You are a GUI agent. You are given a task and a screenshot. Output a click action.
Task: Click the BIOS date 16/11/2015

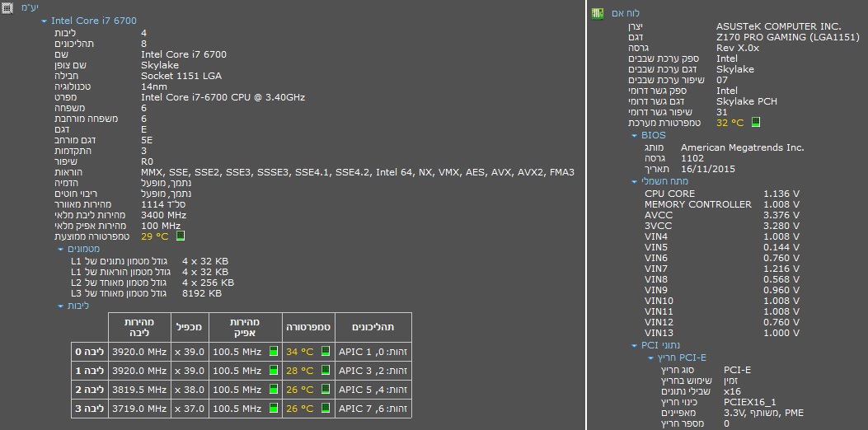(708, 169)
